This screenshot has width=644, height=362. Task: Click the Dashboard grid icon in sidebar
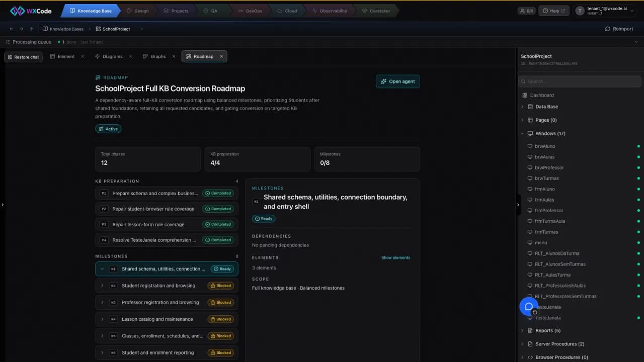coord(525,95)
